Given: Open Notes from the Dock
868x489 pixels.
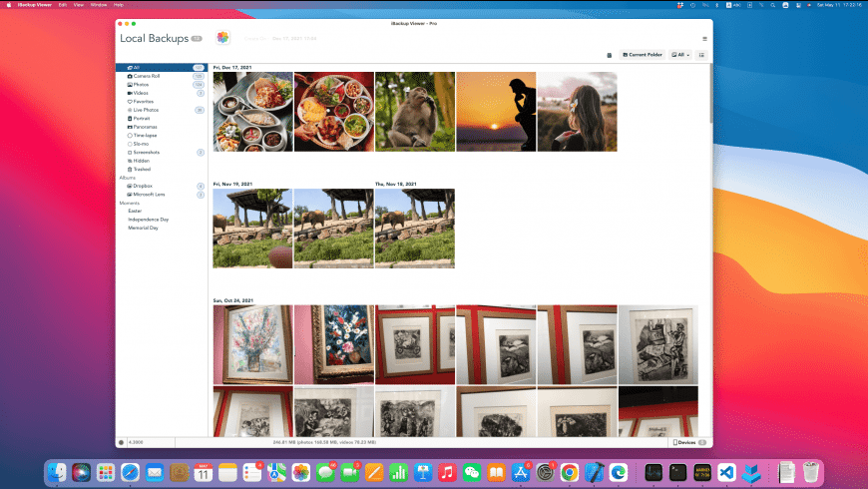Looking at the screenshot, I should tap(227, 472).
